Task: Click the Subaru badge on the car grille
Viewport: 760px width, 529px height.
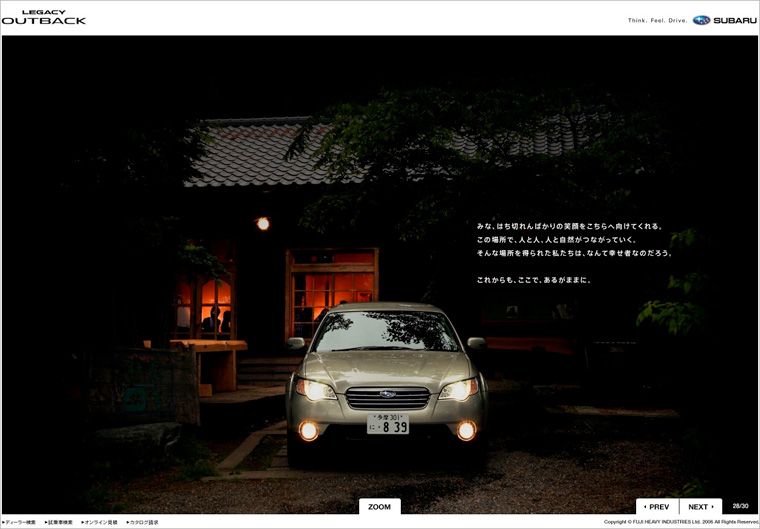Action: coord(387,394)
